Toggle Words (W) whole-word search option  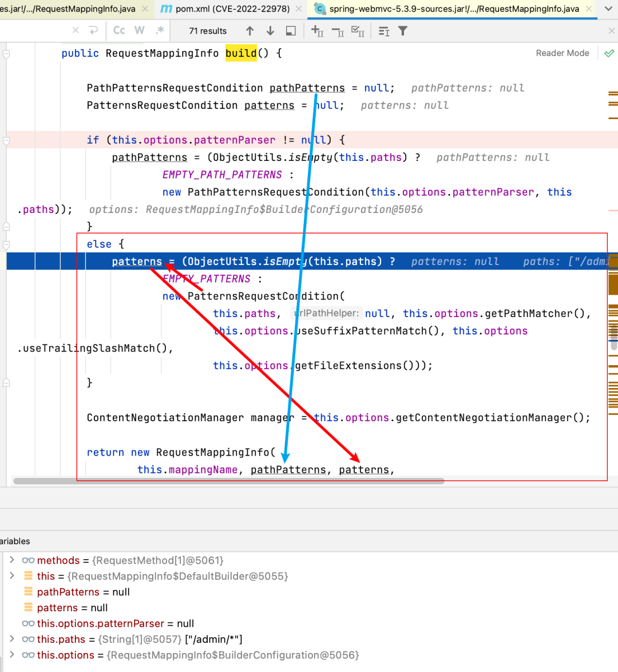pyautogui.click(x=139, y=30)
